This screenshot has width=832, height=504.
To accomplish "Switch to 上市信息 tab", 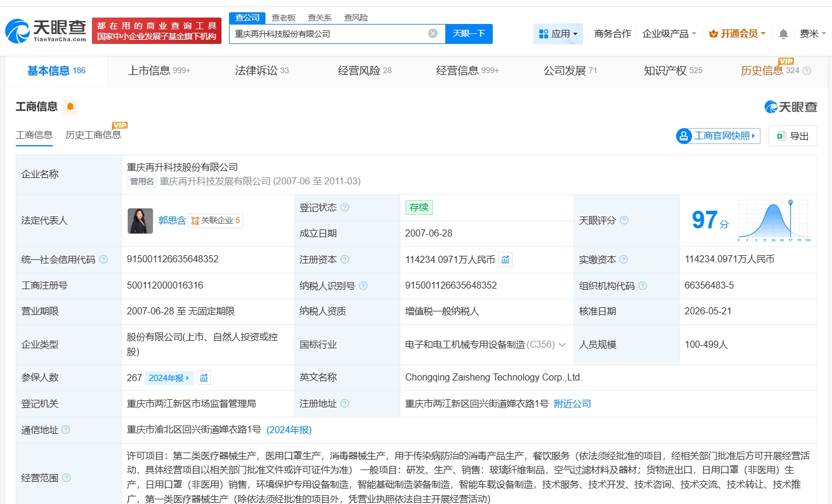I will click(159, 71).
